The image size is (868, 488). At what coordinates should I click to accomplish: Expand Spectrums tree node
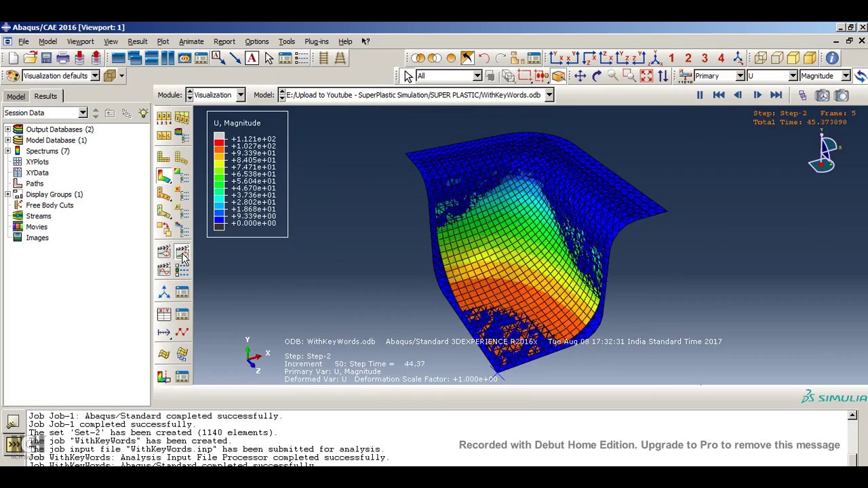pos(7,151)
